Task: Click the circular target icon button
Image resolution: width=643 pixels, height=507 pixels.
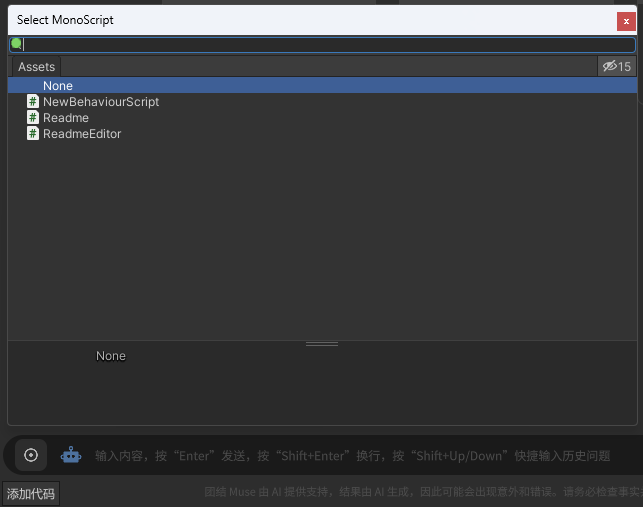Action: (31, 455)
